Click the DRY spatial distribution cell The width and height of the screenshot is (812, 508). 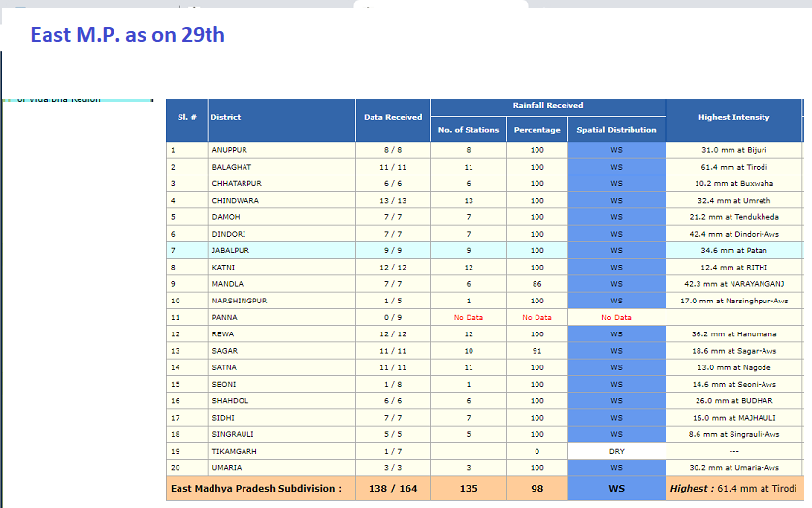coord(616,451)
